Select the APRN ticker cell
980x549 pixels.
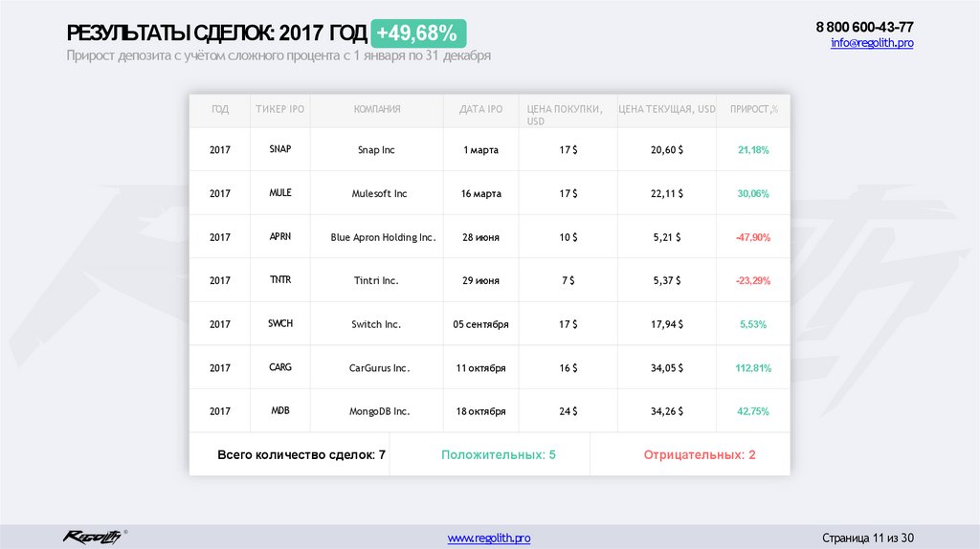click(280, 236)
